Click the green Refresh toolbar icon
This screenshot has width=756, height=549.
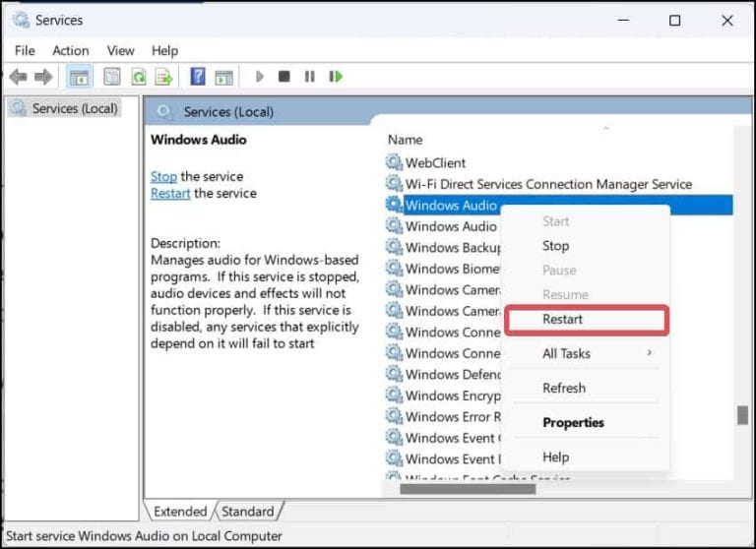[139, 77]
